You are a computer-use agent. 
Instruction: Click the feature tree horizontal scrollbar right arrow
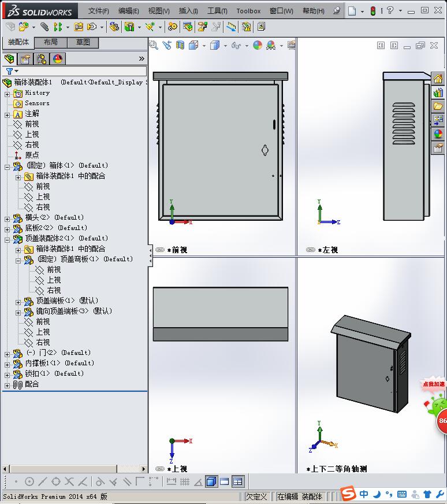[144, 469]
